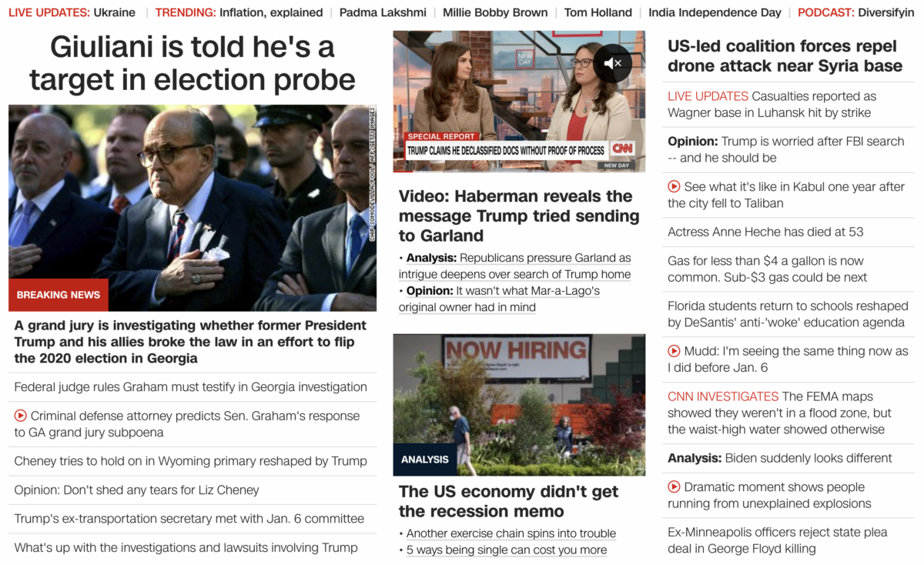
Task: Click the Breaking News badge on Giuliani photo
Action: tap(59, 295)
